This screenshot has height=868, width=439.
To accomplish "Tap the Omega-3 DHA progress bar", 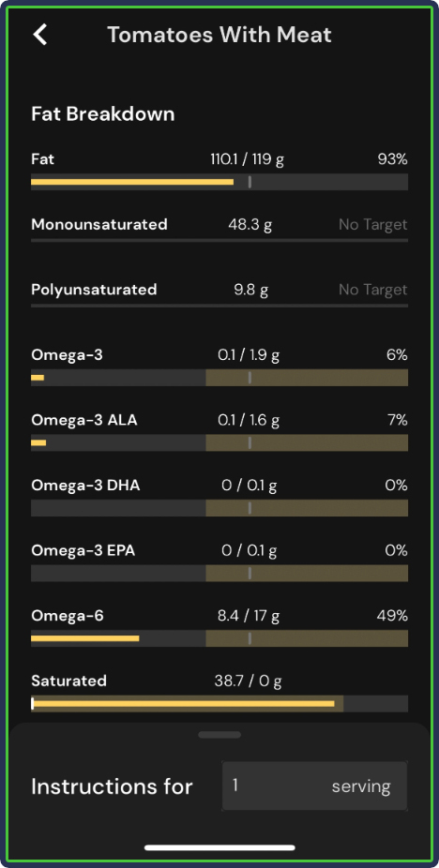I will [x=219, y=508].
